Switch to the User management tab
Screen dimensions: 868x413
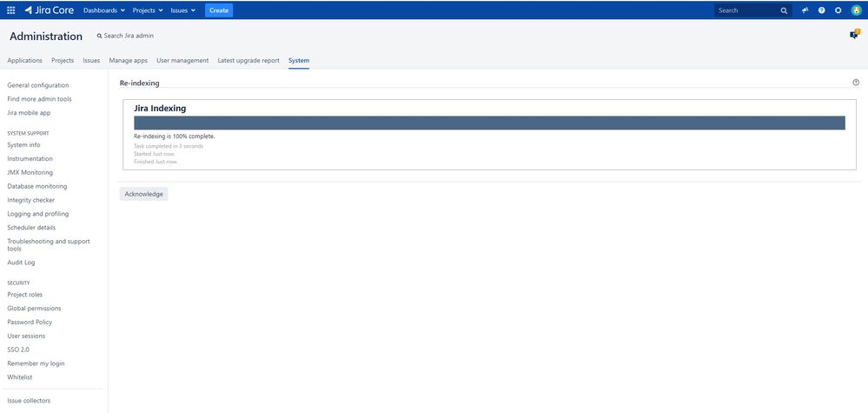(182, 60)
